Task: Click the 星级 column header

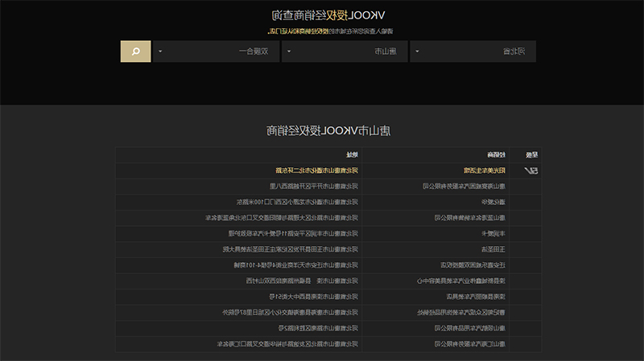Action: pyautogui.click(x=532, y=154)
